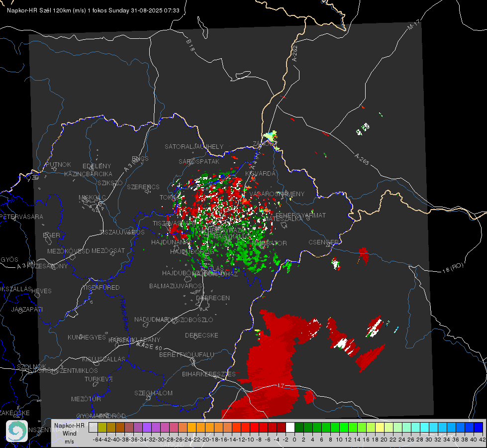The width and height of the screenshot is (487, 448).
Task: Click the PÉTERVÁSÁRA label
Action: tap(22, 217)
